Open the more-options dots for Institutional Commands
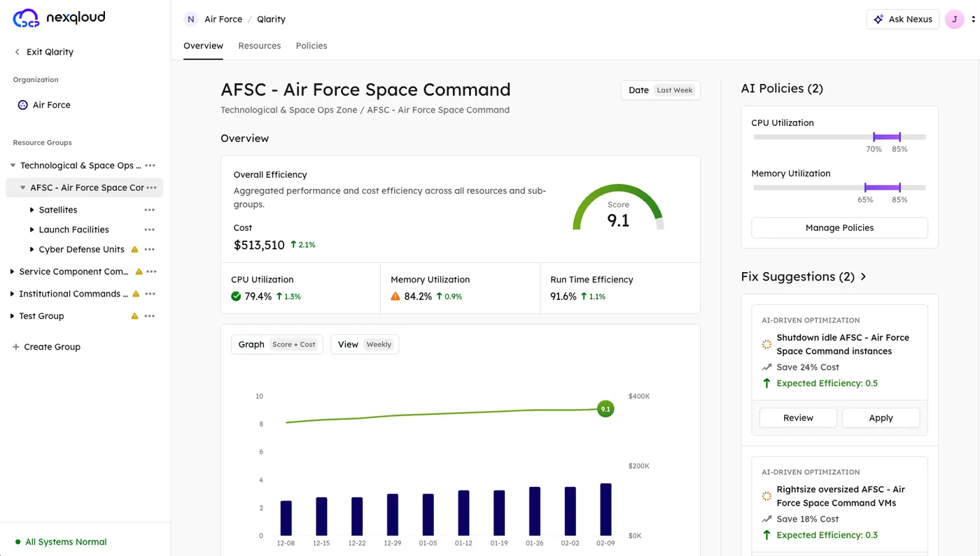The image size is (980, 556). [150, 294]
